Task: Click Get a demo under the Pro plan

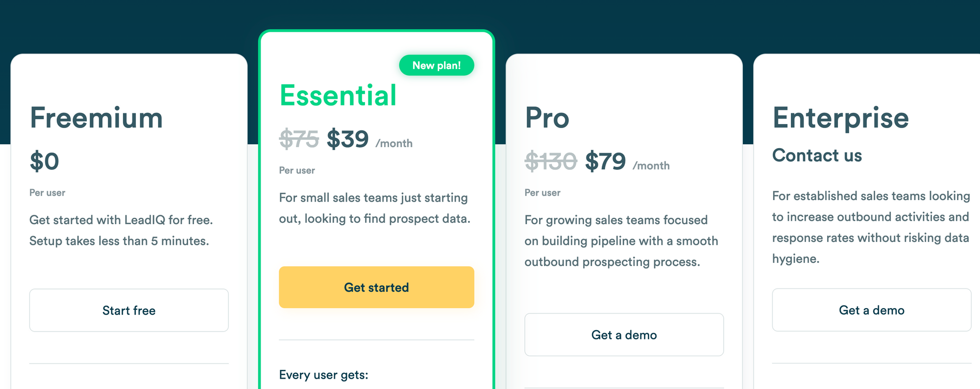Action: pos(624,335)
